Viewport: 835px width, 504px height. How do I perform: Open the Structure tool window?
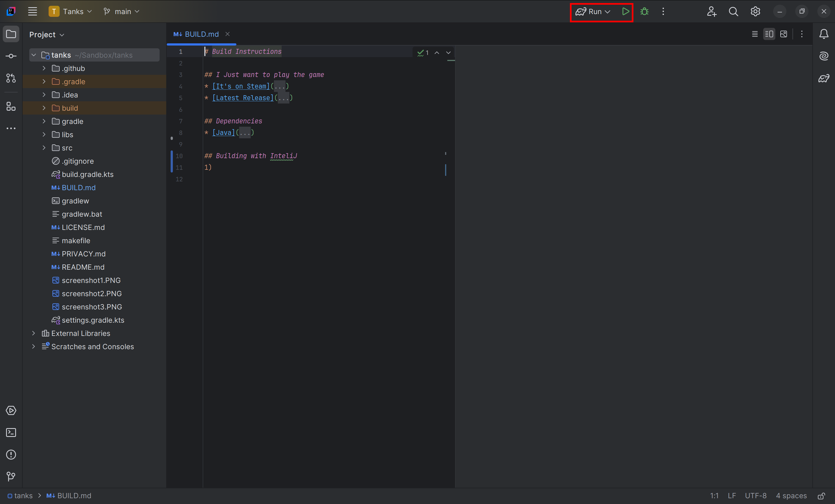[11, 106]
